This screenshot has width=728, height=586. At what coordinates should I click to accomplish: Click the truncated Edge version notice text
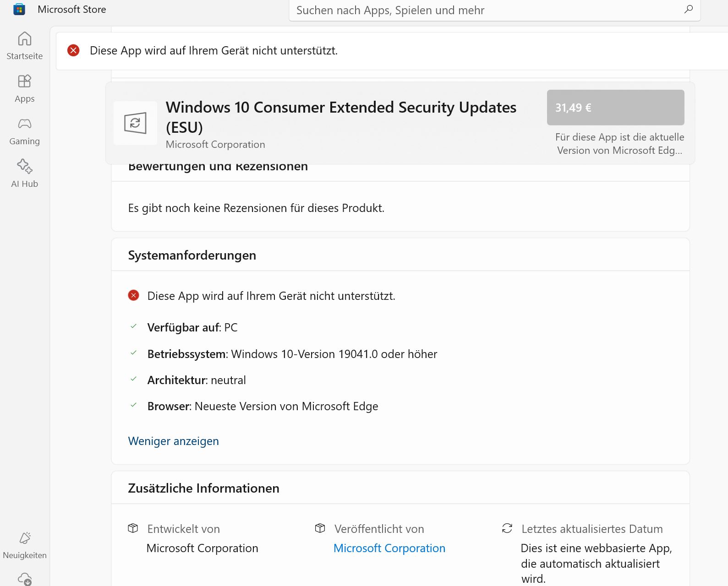click(619, 144)
